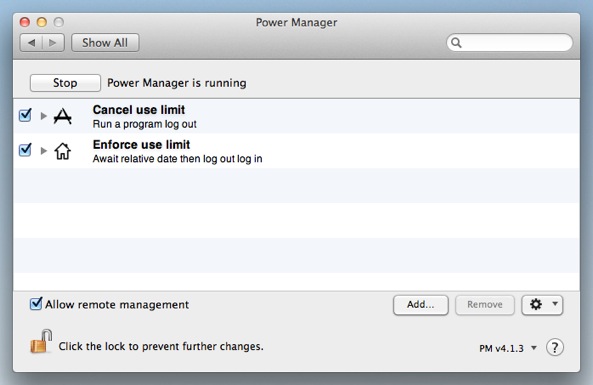Click 'Run a program log out' description
The width and height of the screenshot is (593, 385).
coord(144,124)
